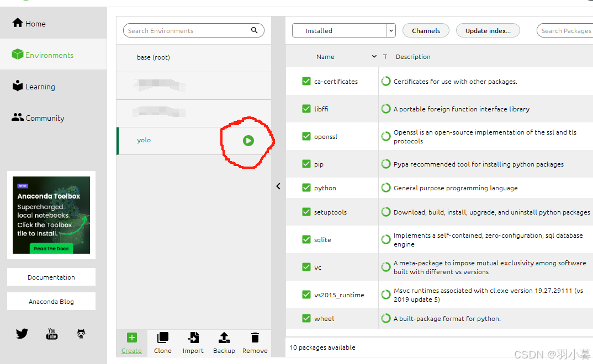Image resolution: width=593 pixels, height=364 pixels.
Task: Select the yolo environment
Action: click(194, 141)
